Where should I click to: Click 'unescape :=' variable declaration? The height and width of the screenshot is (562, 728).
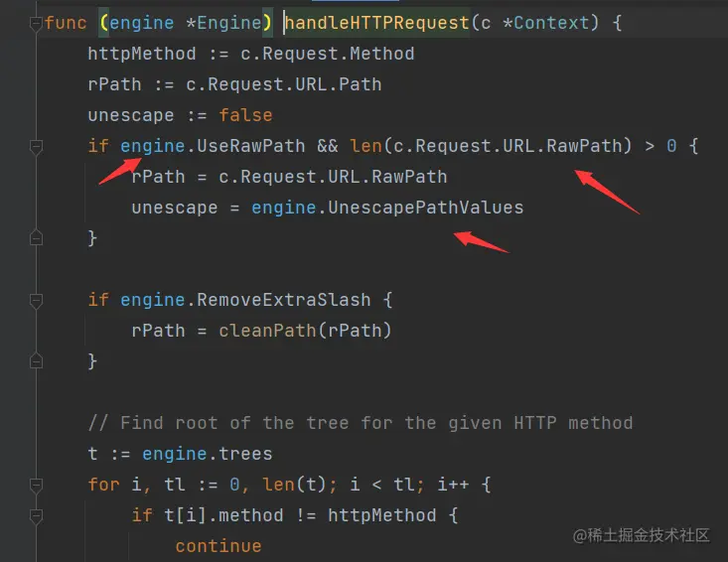coord(148,115)
